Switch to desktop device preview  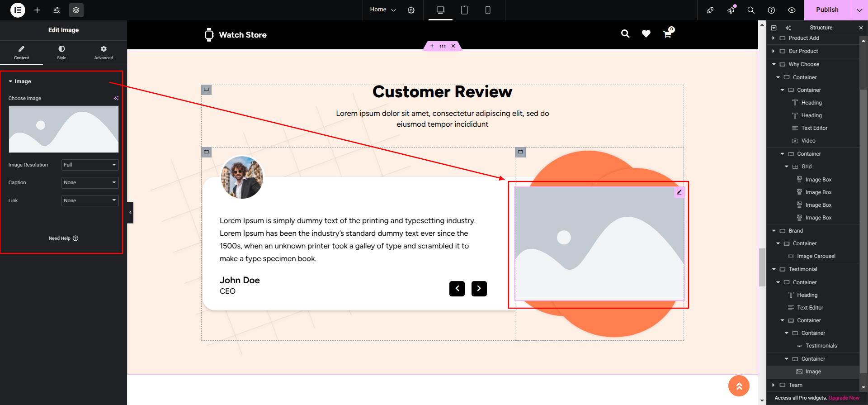(x=440, y=10)
